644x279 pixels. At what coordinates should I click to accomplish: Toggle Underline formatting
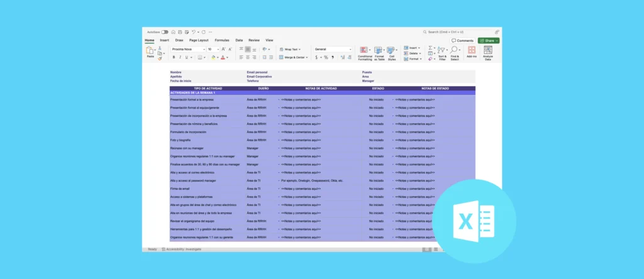click(186, 57)
